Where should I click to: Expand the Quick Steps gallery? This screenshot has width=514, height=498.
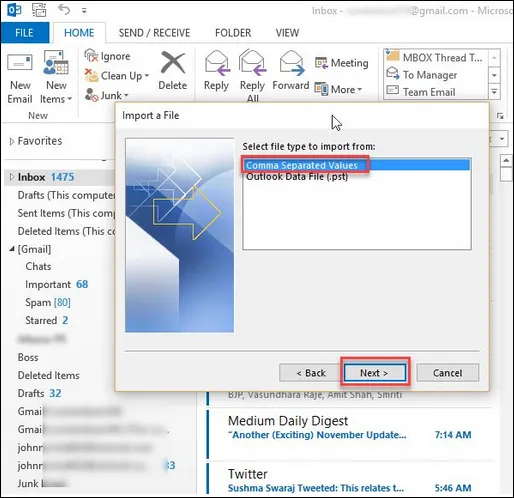point(494,91)
